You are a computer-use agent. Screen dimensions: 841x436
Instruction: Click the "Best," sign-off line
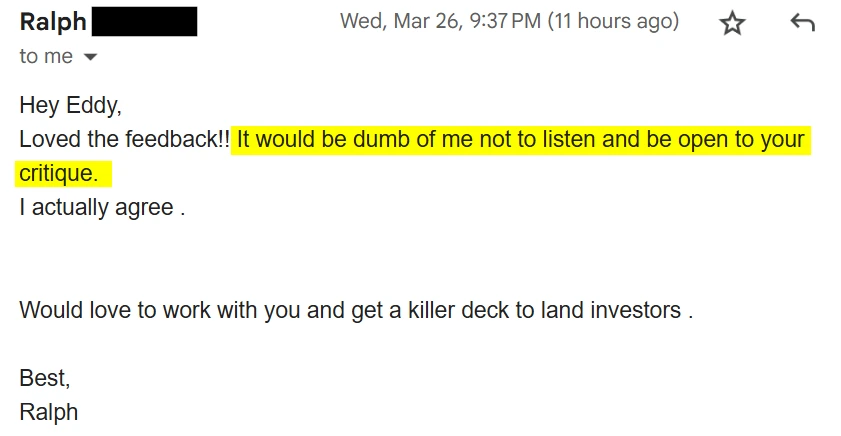[45, 378]
